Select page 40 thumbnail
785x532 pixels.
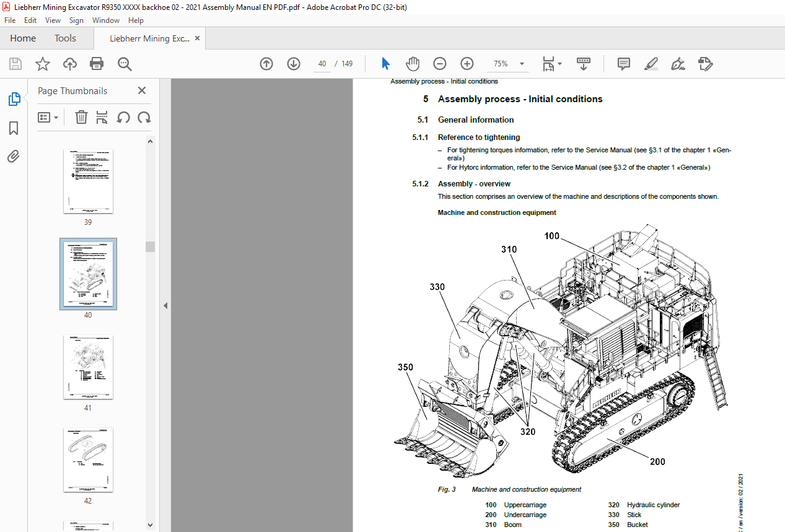tap(88, 274)
